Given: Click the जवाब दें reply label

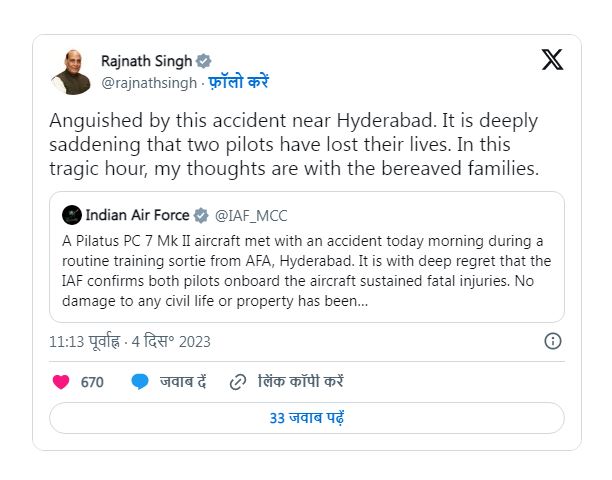Looking at the screenshot, I should (x=183, y=381).
